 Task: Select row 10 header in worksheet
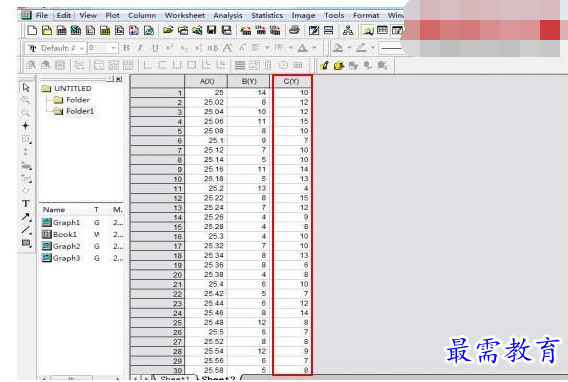click(157, 179)
